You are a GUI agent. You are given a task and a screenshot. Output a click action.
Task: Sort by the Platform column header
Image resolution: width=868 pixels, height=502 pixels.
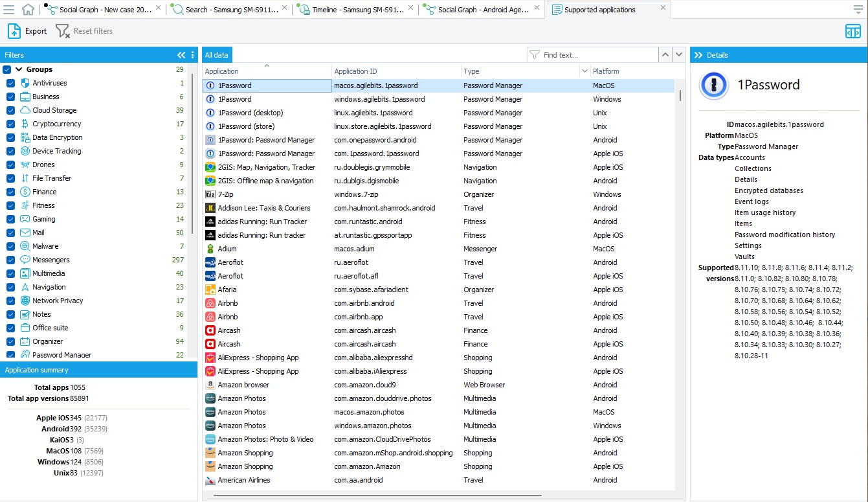632,71
